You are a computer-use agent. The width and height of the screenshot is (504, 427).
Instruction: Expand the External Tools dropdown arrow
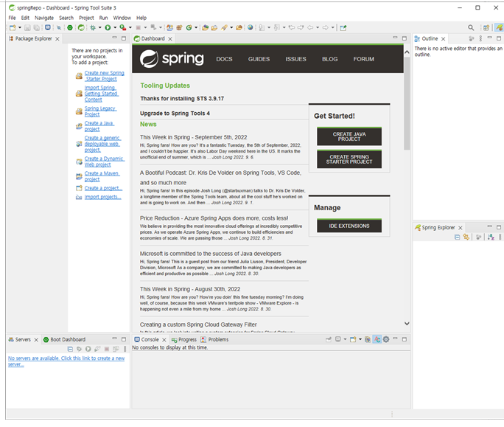pos(130,28)
